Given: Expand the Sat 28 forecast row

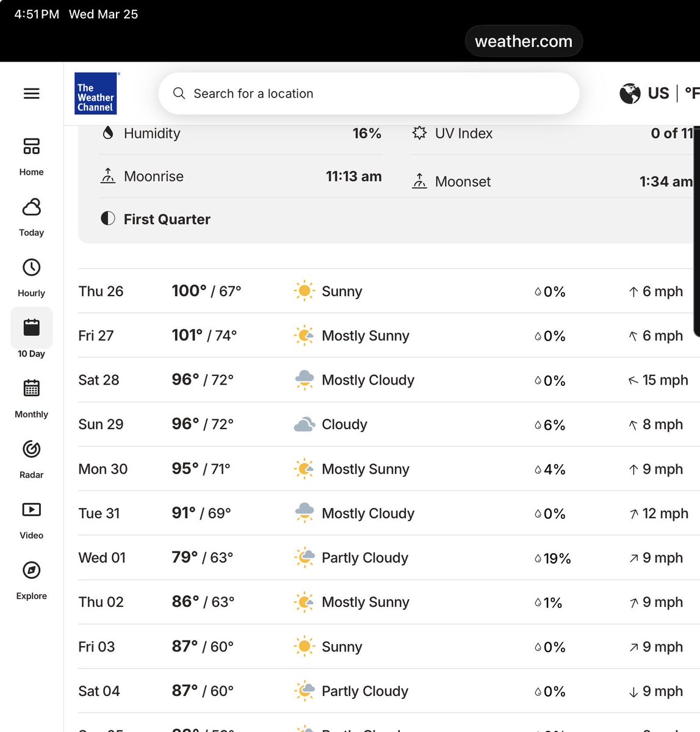Looking at the screenshot, I should (x=388, y=380).
